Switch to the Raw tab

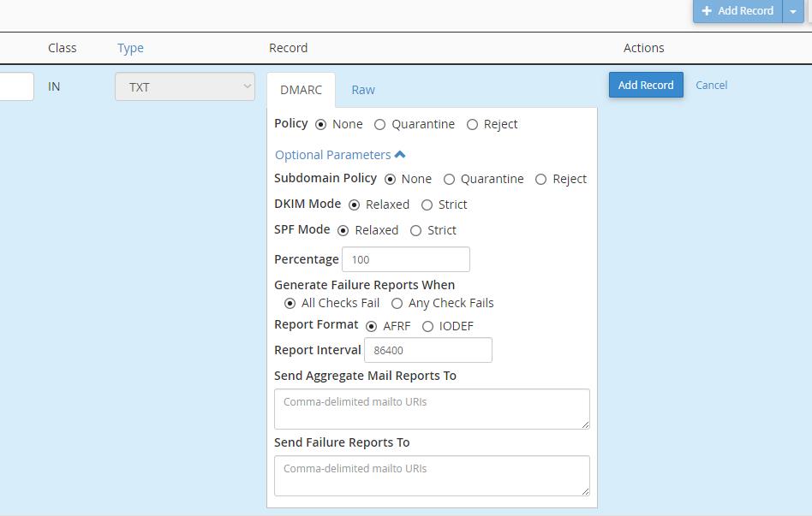coord(363,90)
